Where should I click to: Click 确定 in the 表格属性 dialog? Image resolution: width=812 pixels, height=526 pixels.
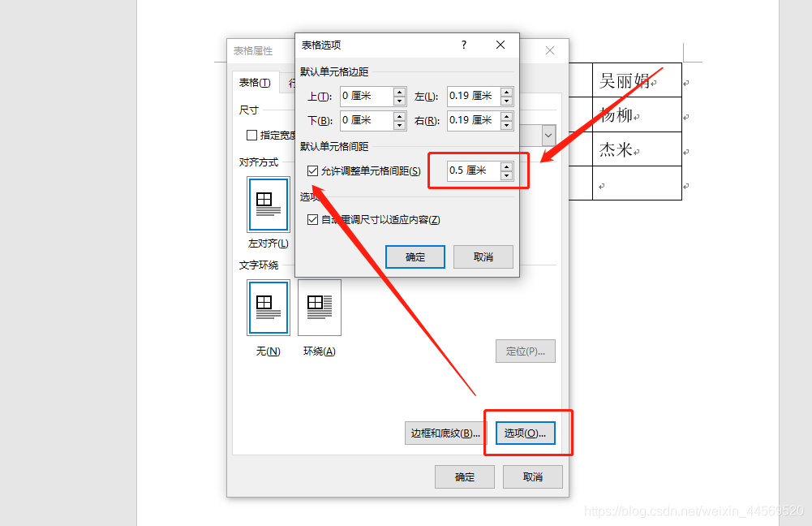(x=465, y=476)
